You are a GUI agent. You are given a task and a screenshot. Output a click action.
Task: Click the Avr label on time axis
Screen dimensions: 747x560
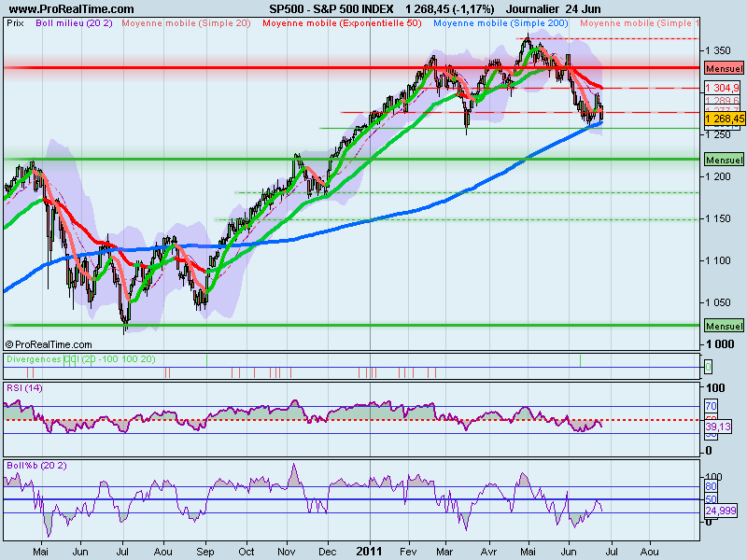(x=488, y=552)
